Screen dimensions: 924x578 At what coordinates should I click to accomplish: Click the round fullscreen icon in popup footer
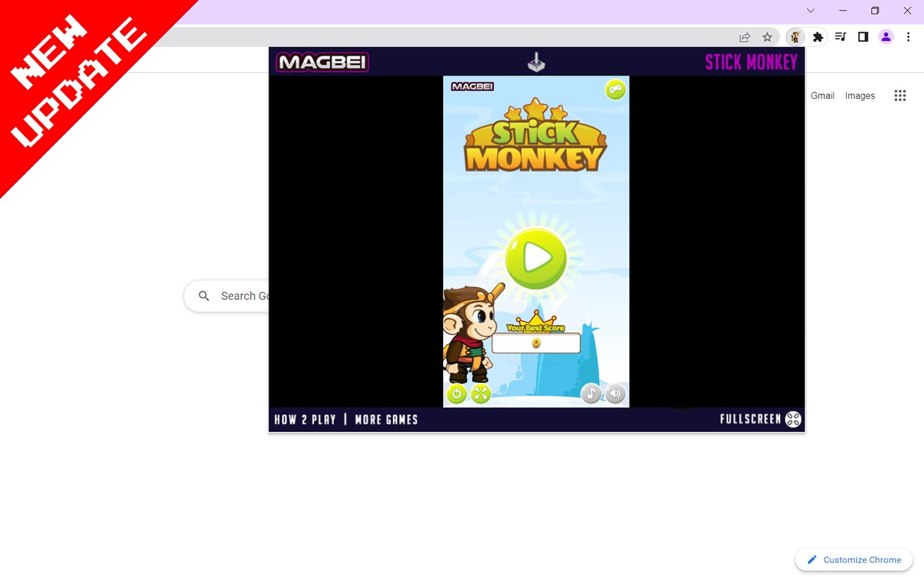(x=793, y=419)
